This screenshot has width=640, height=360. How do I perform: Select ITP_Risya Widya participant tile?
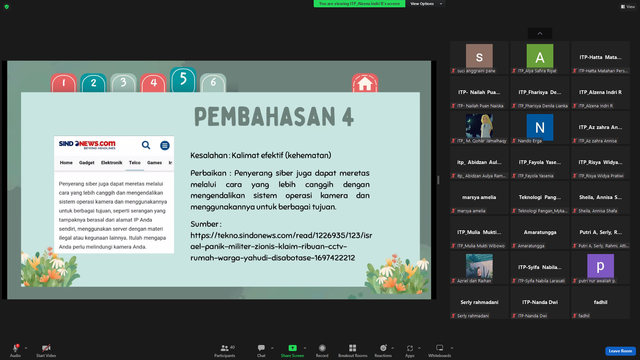click(600, 162)
